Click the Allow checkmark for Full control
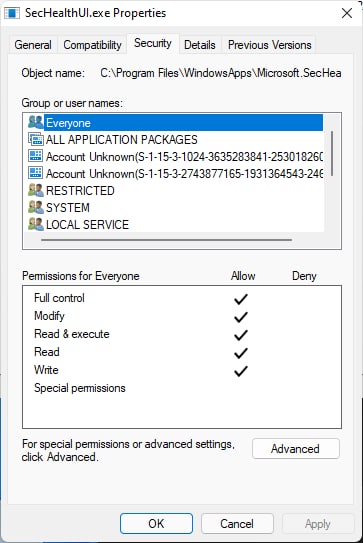Image resolution: width=363 pixels, height=543 pixels. (x=241, y=299)
